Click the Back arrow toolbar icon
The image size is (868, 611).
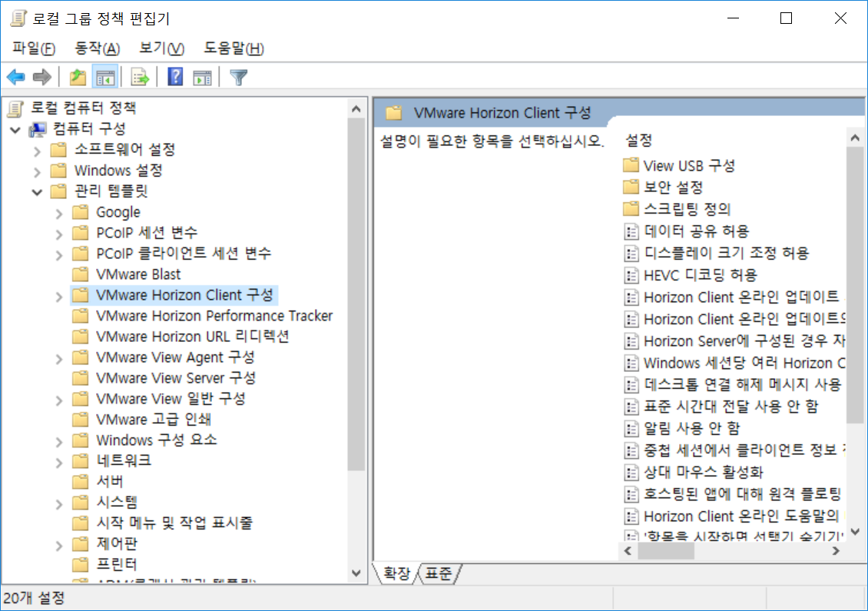point(16,77)
